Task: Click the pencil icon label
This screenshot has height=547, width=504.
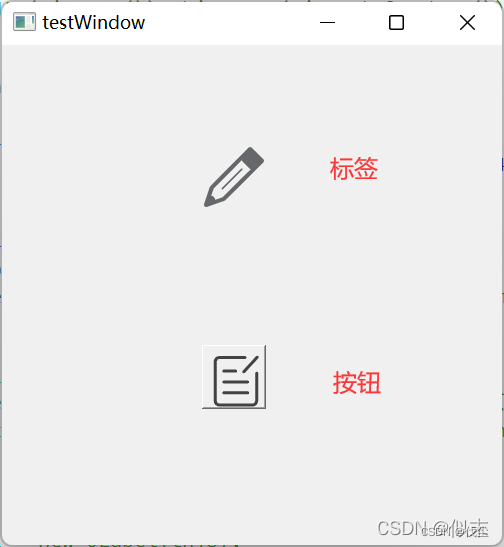Action: tap(234, 177)
